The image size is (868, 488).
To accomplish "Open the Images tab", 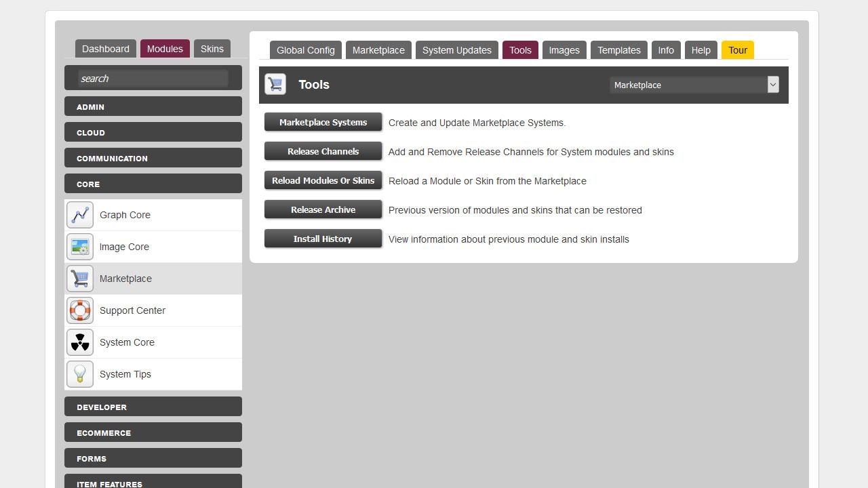I will pyautogui.click(x=564, y=50).
